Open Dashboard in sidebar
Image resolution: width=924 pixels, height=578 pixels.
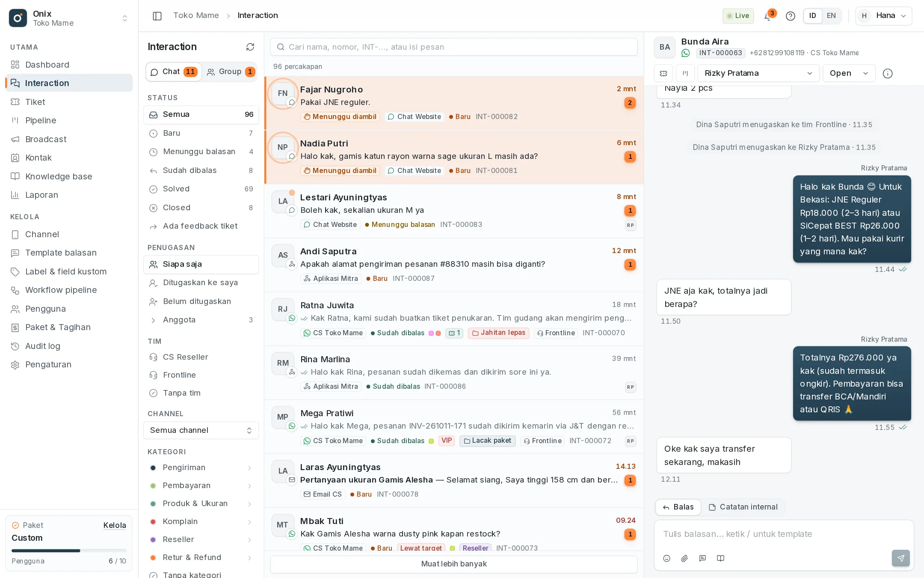pos(69,65)
